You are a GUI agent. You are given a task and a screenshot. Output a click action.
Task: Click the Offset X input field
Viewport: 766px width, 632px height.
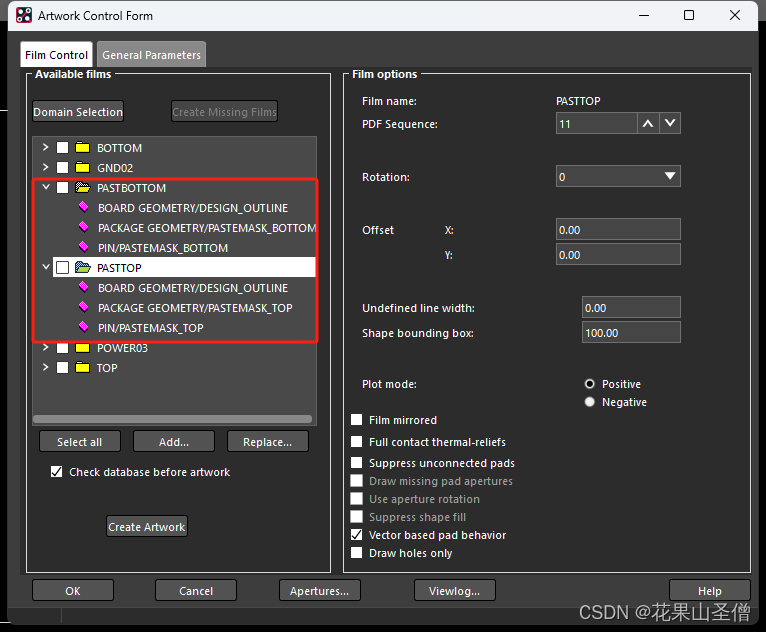coord(618,230)
